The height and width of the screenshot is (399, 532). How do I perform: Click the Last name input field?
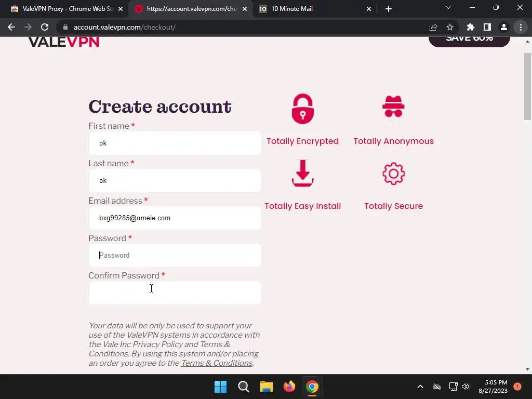(175, 180)
